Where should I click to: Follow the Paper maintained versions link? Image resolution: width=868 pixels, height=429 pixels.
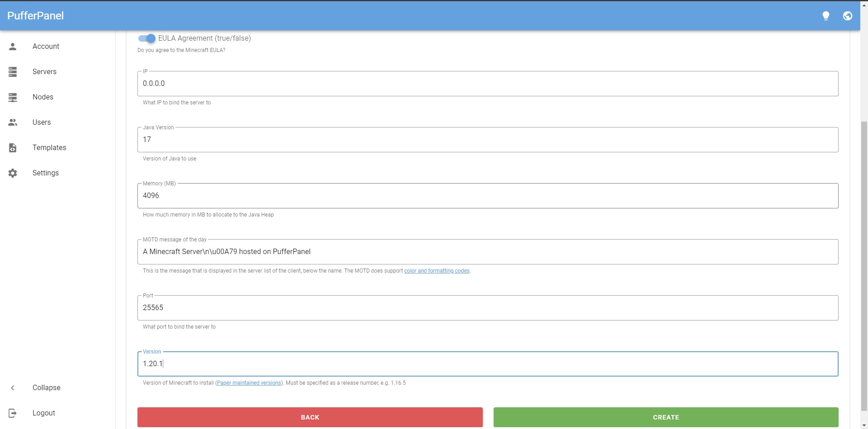pyautogui.click(x=248, y=382)
